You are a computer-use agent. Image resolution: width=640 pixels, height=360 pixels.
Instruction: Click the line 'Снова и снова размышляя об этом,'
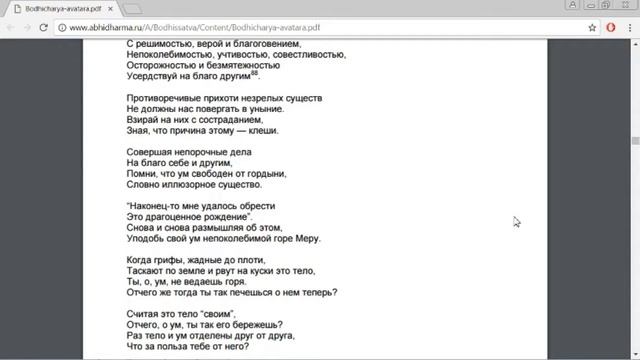tap(204, 227)
